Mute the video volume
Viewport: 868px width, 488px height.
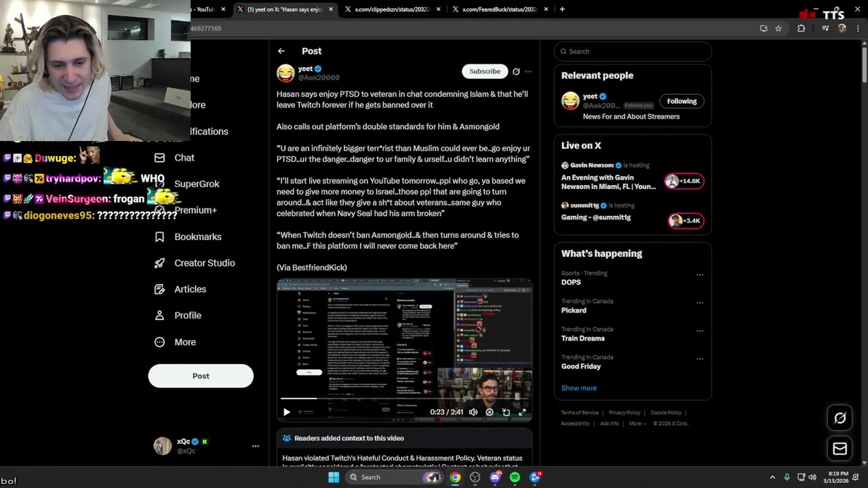coord(473,412)
